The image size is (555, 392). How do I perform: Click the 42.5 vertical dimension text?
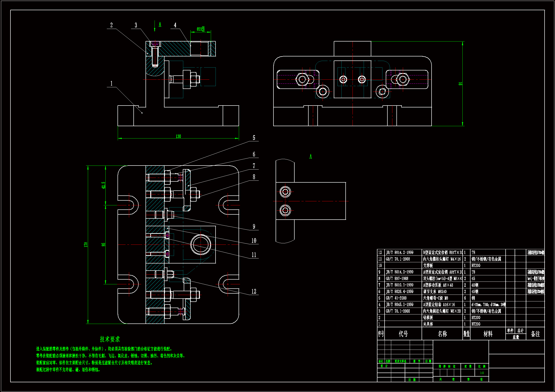point(103,185)
